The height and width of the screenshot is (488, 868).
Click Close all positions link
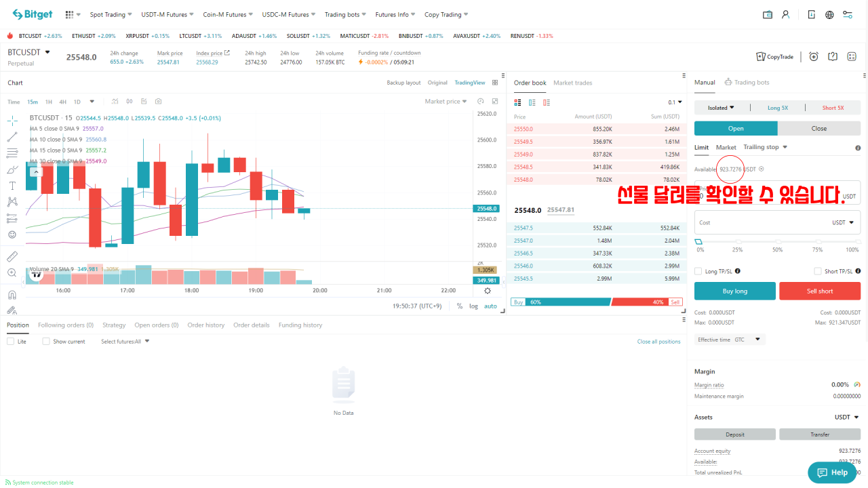[658, 342]
